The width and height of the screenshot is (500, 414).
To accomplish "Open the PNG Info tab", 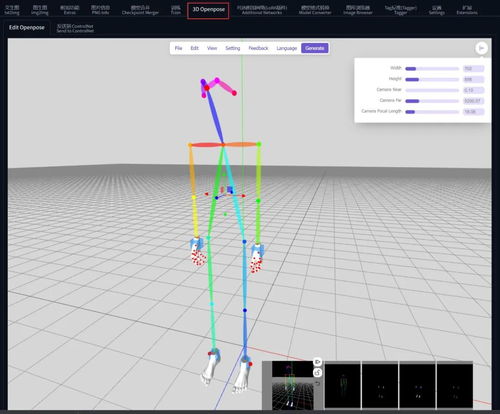I will [100, 10].
